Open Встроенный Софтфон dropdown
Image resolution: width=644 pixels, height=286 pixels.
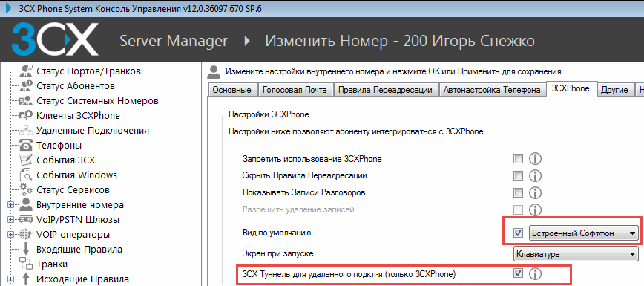click(x=583, y=233)
